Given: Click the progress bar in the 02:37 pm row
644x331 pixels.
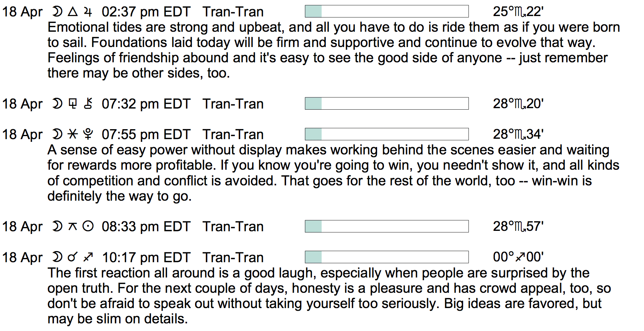Looking at the screenshot, I should (386, 11).
